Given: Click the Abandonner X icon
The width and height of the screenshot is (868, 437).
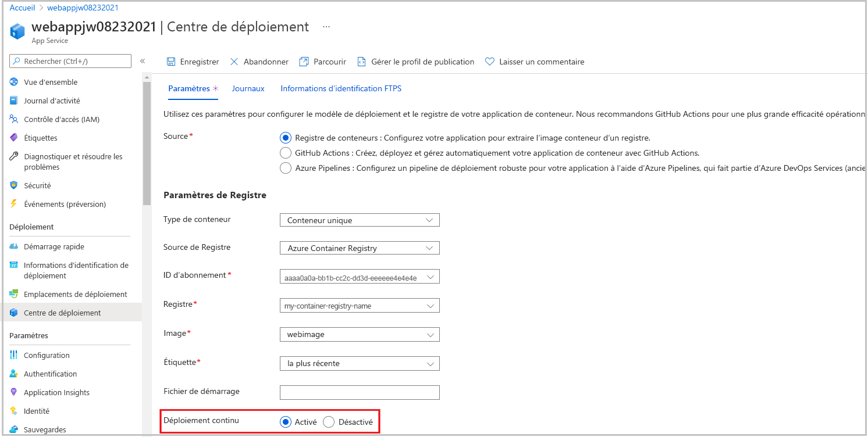Looking at the screenshot, I should [x=234, y=62].
